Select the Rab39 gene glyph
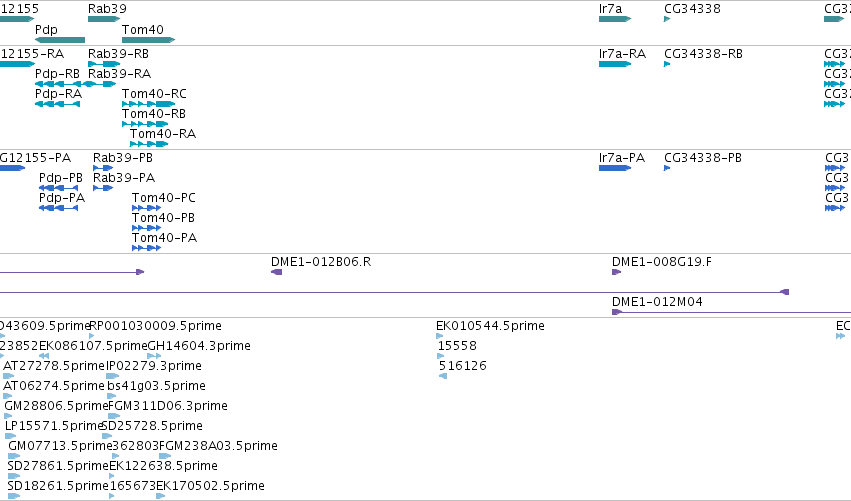 click(x=104, y=19)
